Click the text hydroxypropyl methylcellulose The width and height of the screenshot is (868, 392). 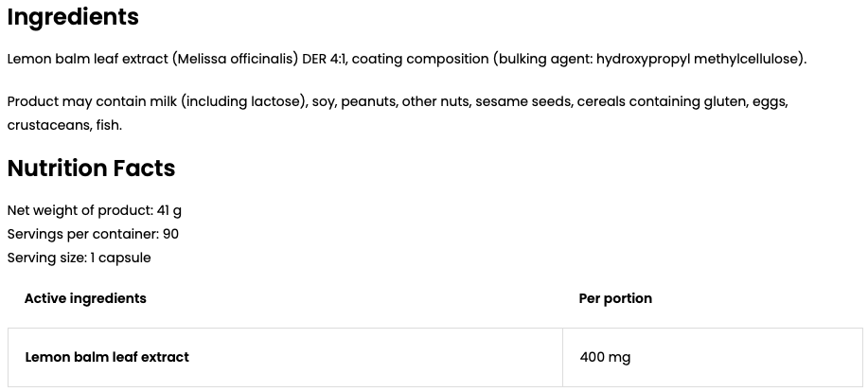(x=697, y=59)
